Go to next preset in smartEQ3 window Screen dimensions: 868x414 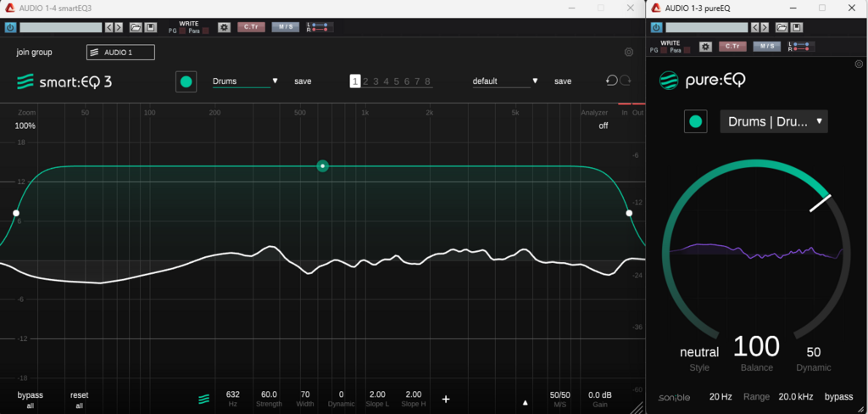[119, 27]
